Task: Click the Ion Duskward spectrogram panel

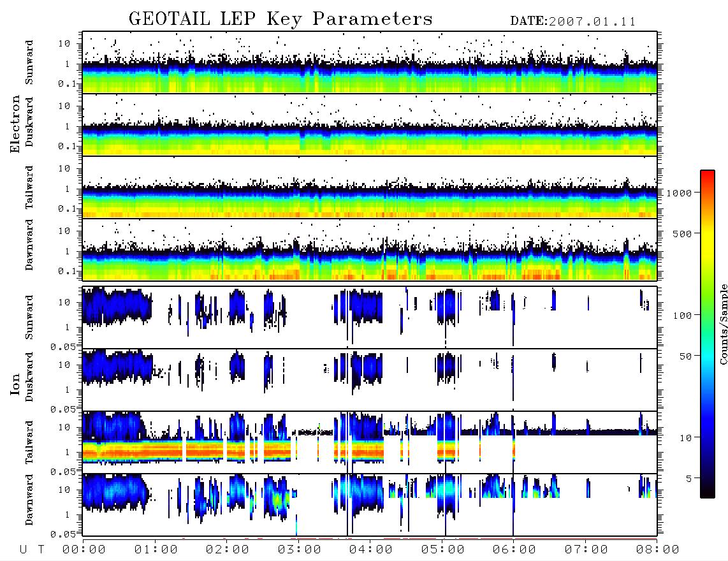Action: (x=370, y=380)
